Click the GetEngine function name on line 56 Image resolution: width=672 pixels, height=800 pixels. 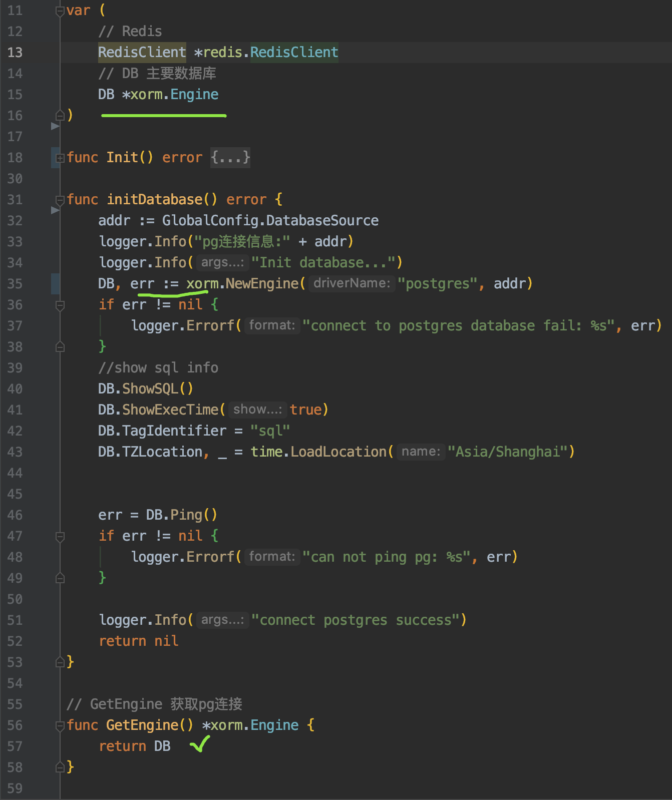143,725
